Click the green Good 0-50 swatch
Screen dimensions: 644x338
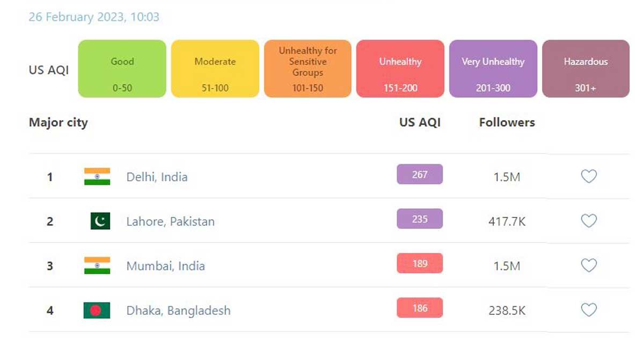122,69
